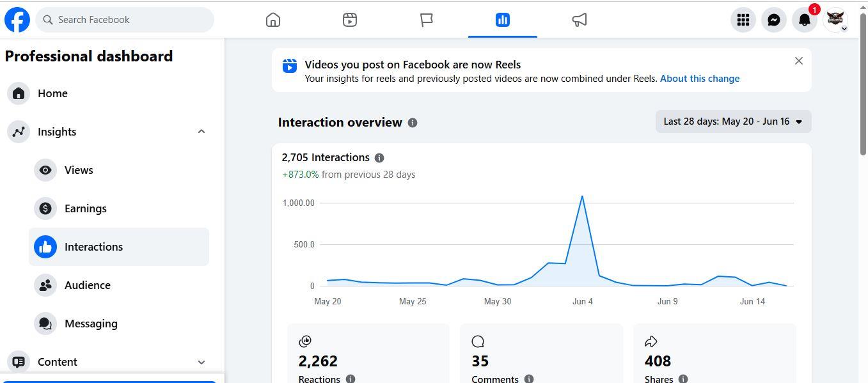Click the +873.0% change text
Image resolution: width=868 pixels, height=383 pixels.
point(301,175)
